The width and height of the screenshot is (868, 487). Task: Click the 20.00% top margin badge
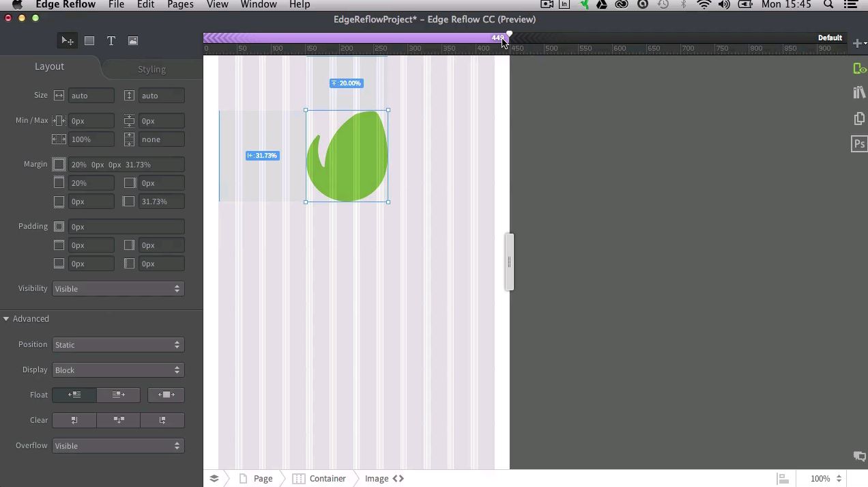coord(347,83)
